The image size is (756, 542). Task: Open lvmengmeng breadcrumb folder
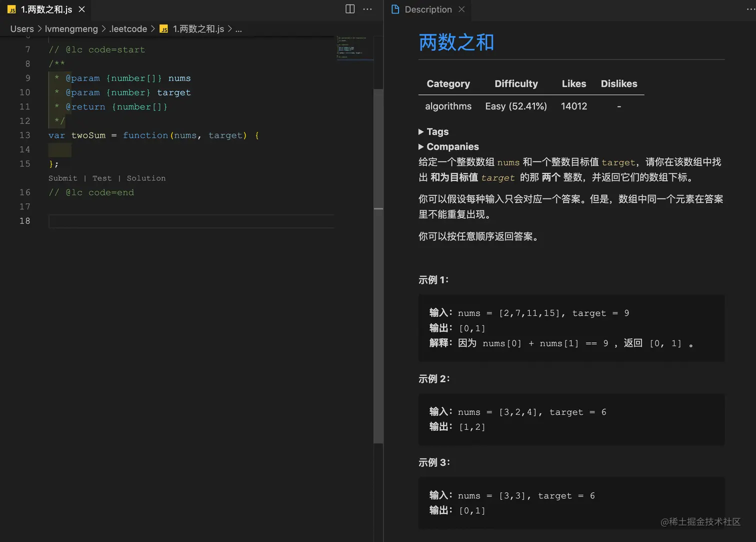(x=71, y=29)
